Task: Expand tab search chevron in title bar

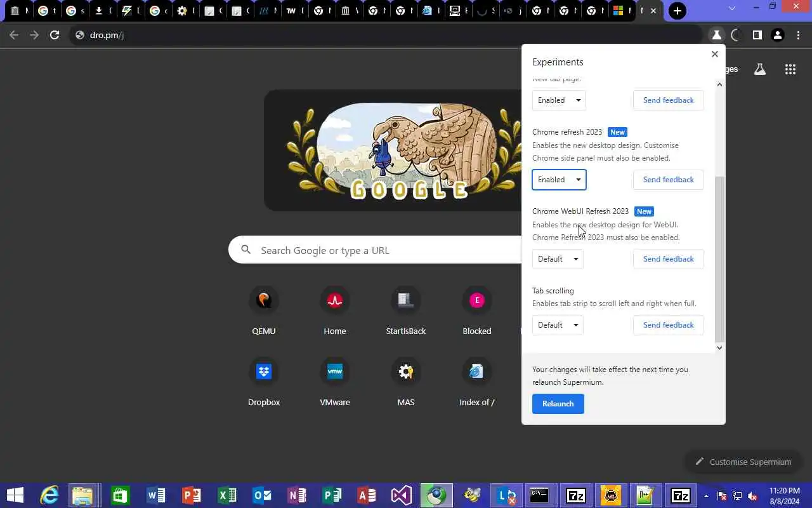Action: [x=732, y=8]
